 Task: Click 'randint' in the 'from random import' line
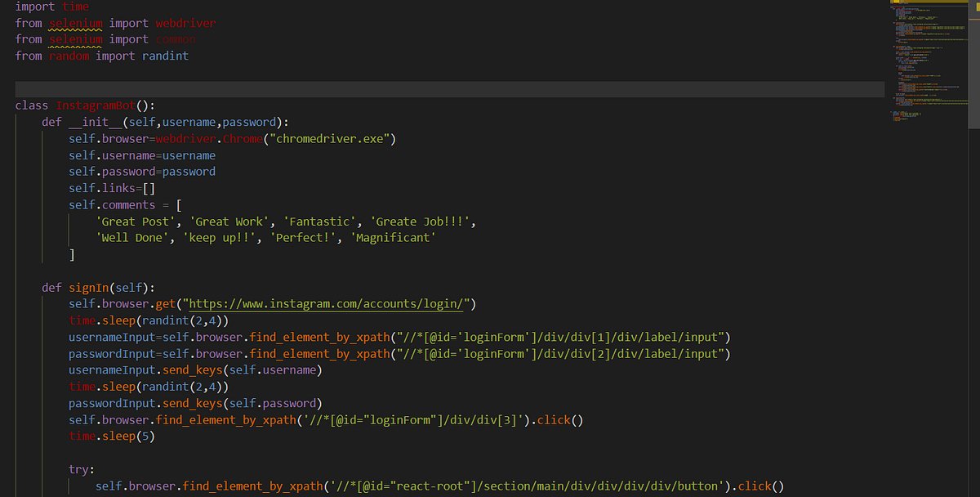[x=165, y=56]
